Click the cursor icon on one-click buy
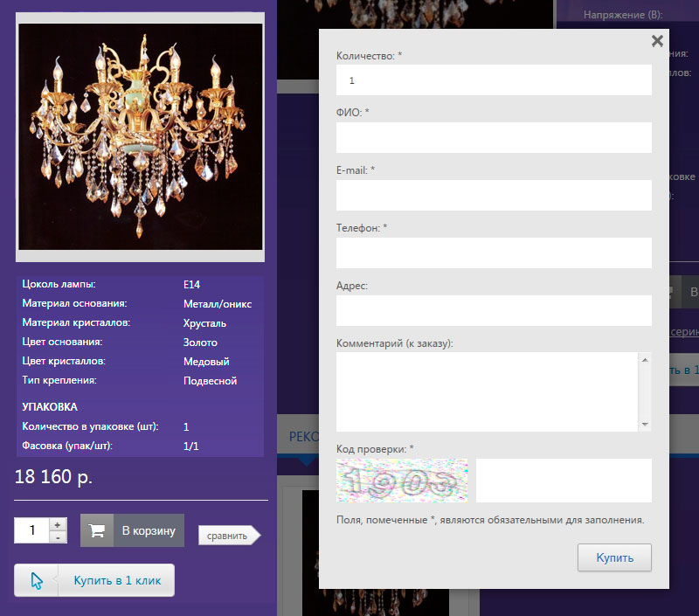Screen dimensions: 699x616 tap(36, 580)
